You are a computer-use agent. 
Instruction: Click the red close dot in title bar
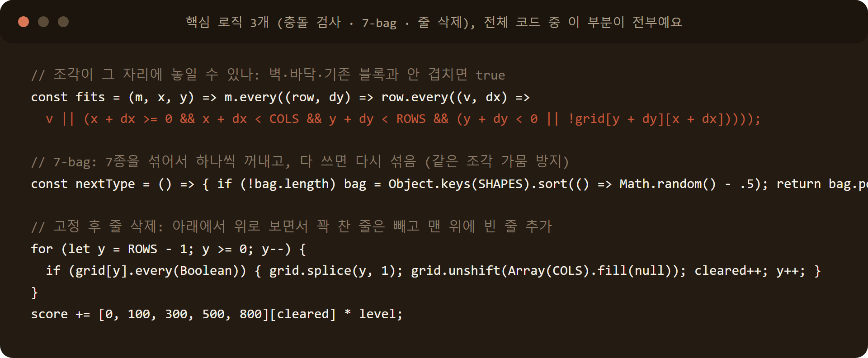[x=24, y=22]
